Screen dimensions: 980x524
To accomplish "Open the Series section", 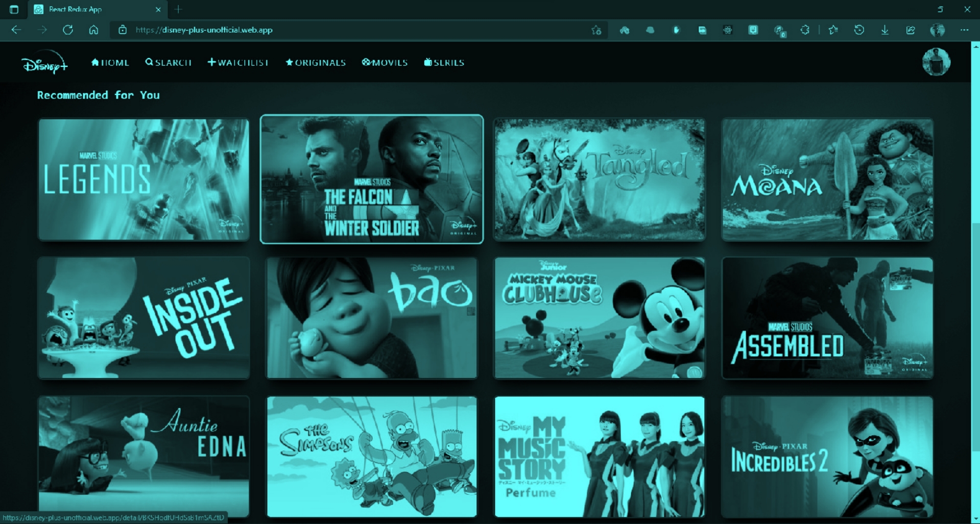I will point(444,63).
